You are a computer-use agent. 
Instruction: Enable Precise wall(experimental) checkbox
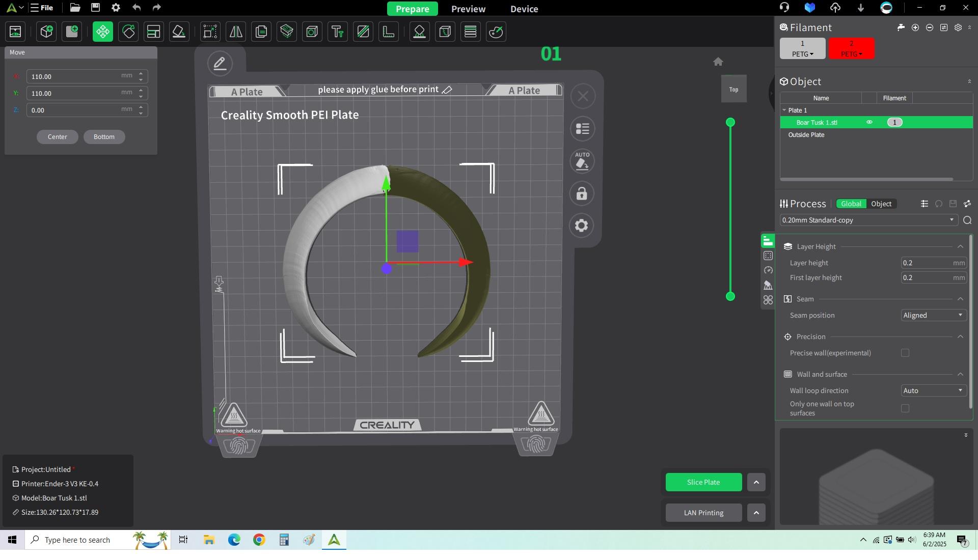[905, 353]
